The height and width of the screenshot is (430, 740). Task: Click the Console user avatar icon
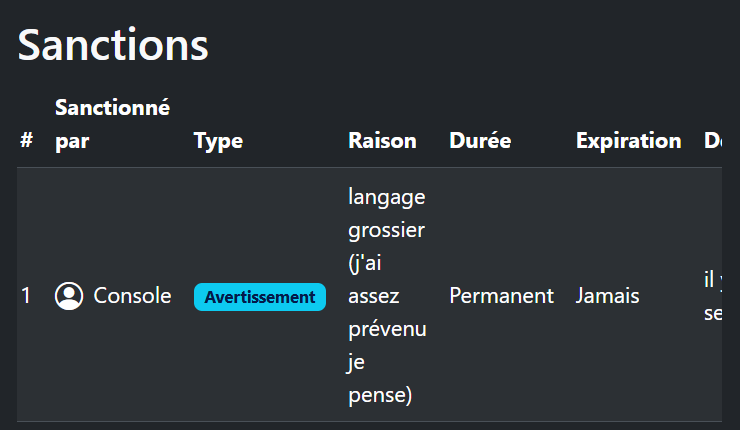69,296
